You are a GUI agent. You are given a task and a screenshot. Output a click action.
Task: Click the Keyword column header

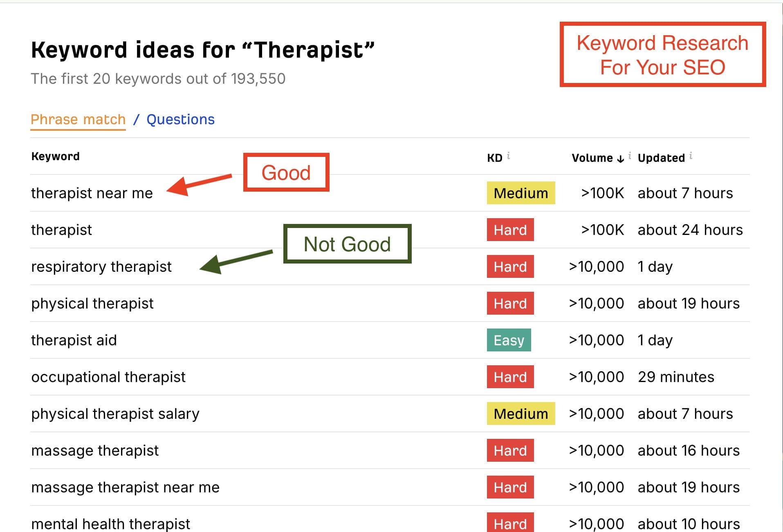coord(55,156)
